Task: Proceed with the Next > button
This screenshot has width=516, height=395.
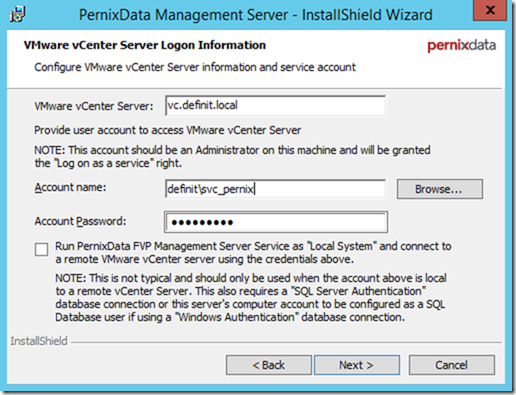Action: click(x=357, y=365)
